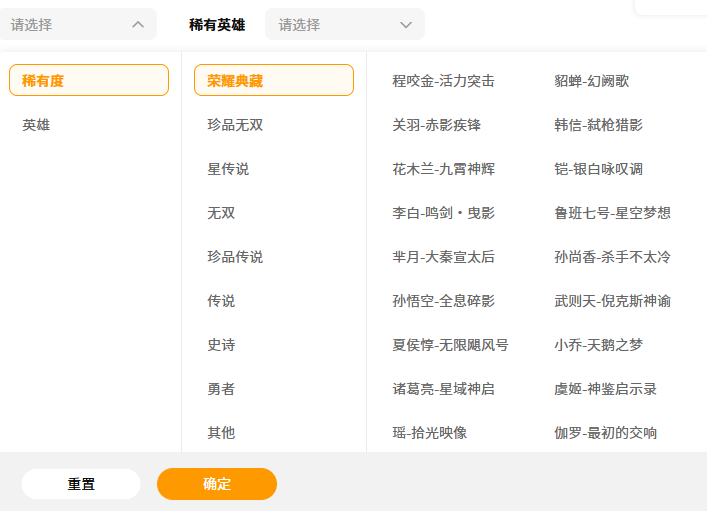Select 勇者 from rarity list
The width and height of the screenshot is (707, 511).
[221, 389]
